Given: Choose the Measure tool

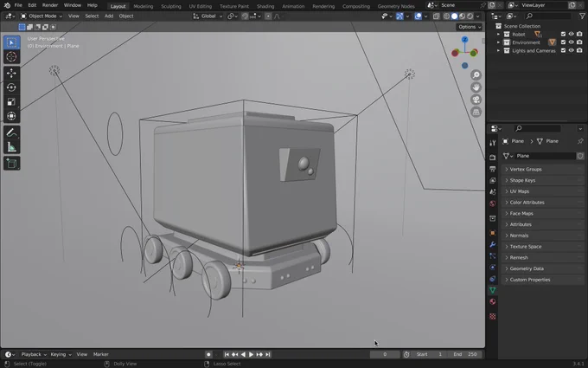Looking at the screenshot, I should click(x=11, y=147).
